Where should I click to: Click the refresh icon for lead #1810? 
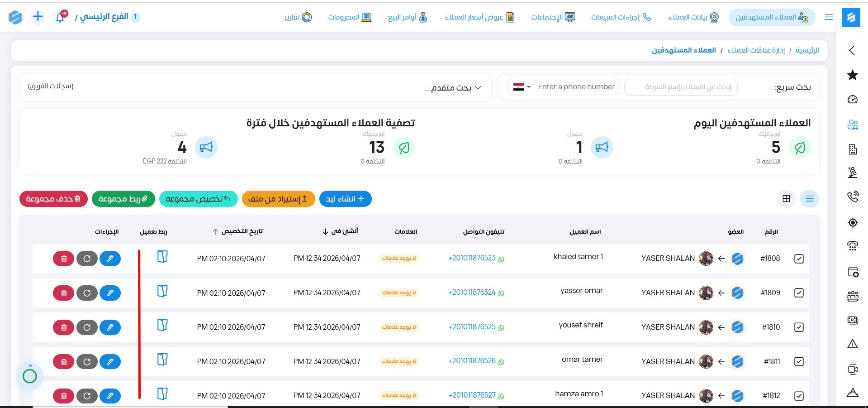tap(87, 327)
